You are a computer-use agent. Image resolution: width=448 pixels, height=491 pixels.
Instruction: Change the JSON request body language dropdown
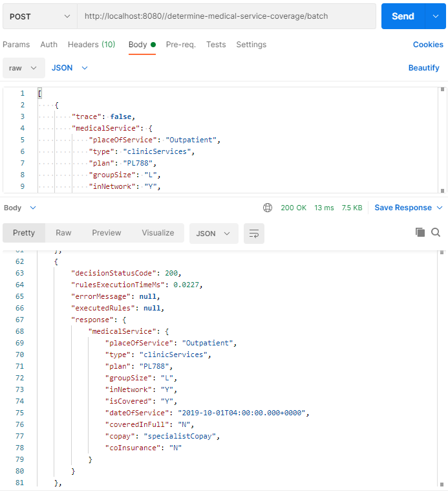click(69, 68)
